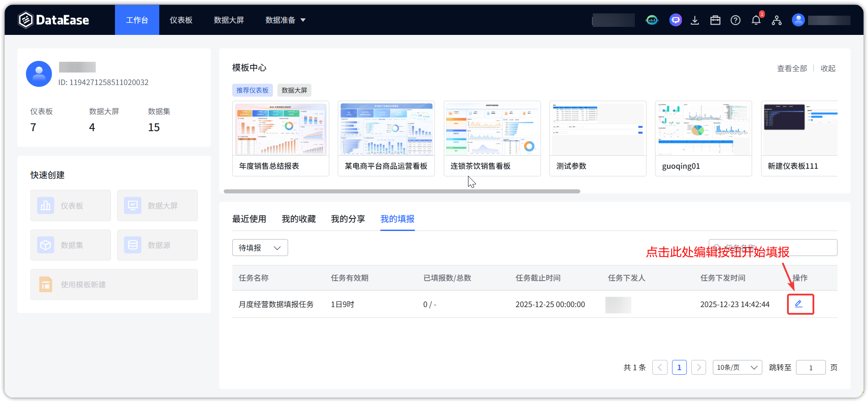Click the toolbox icon in header

tap(715, 20)
